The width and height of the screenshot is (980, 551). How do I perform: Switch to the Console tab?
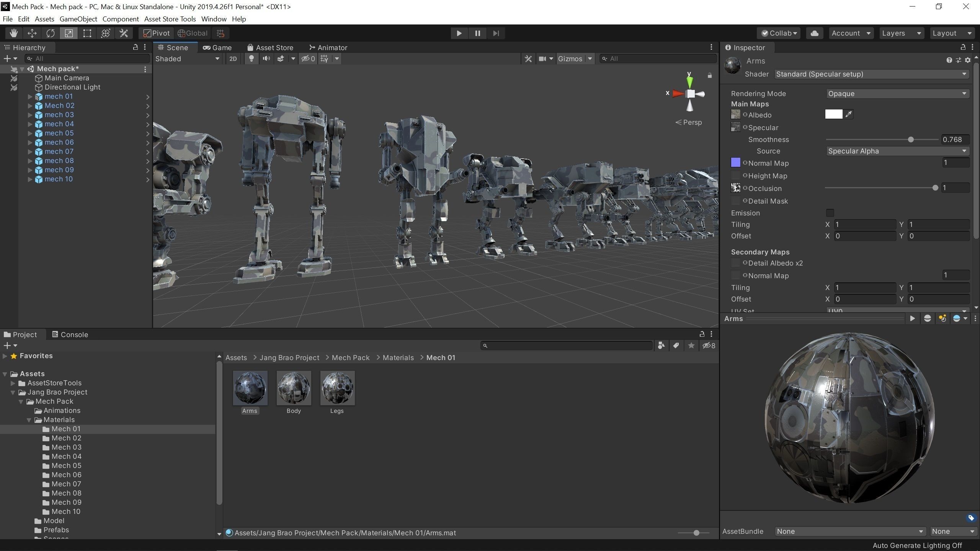[70, 334]
